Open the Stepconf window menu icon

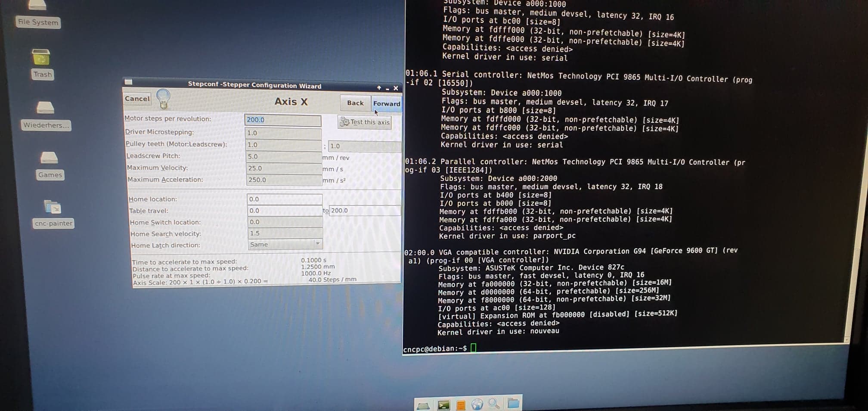[128, 82]
